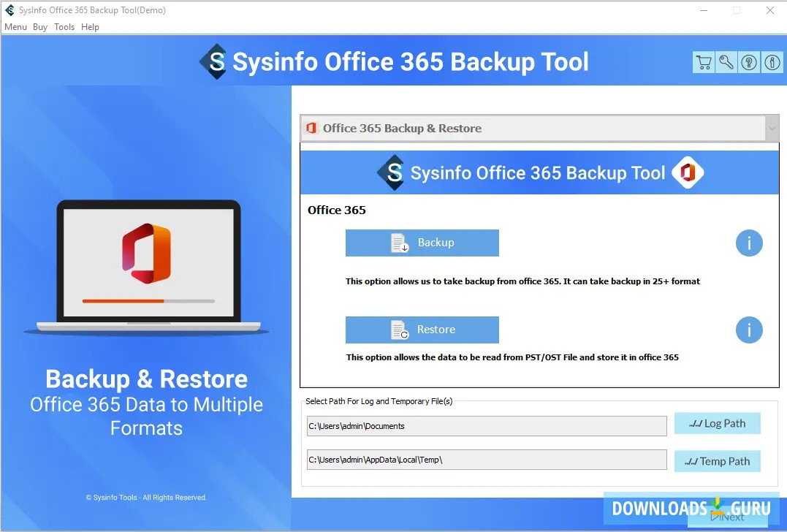This screenshot has width=787, height=532.
Task: Click the SysInfo logo in the title bar
Action: click(9, 10)
